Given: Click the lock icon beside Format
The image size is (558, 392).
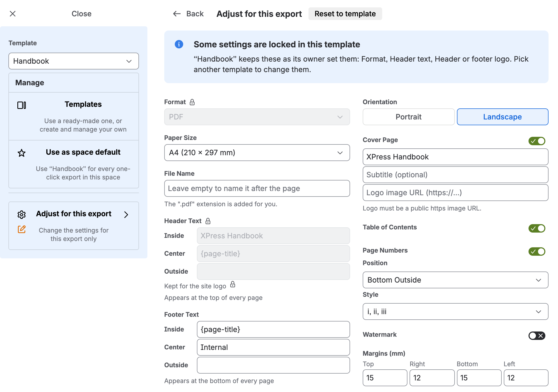Looking at the screenshot, I should coord(192,102).
